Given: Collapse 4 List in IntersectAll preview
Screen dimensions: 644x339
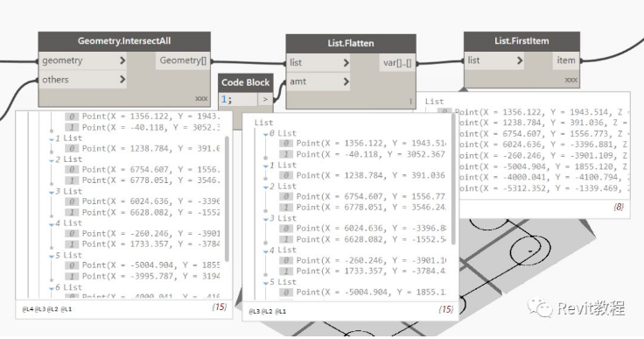Looking at the screenshot, I should click(x=52, y=223).
